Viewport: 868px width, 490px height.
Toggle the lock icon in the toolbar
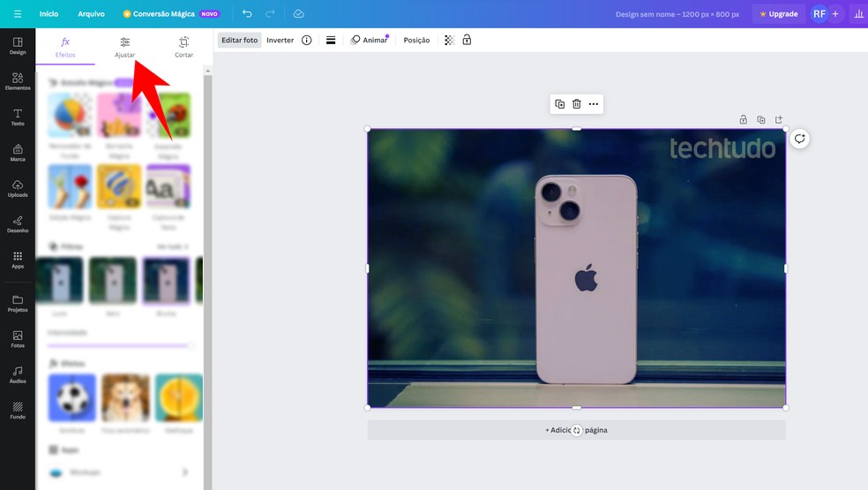point(467,40)
